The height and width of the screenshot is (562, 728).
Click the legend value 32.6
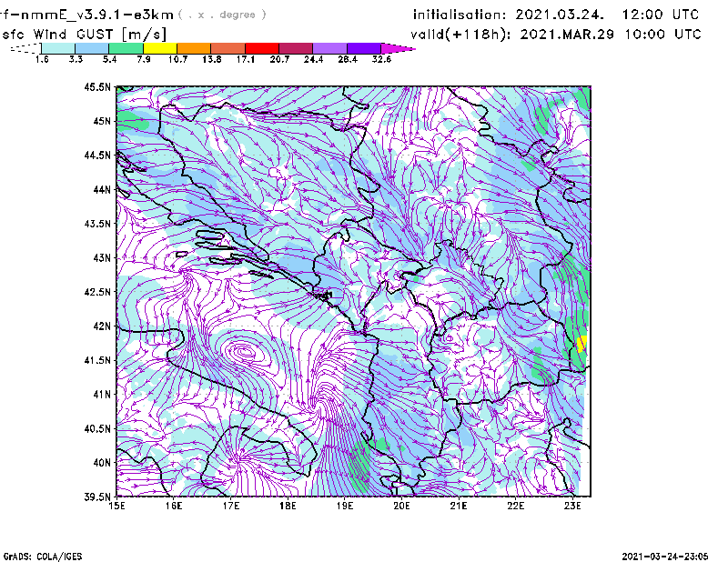tap(381, 59)
